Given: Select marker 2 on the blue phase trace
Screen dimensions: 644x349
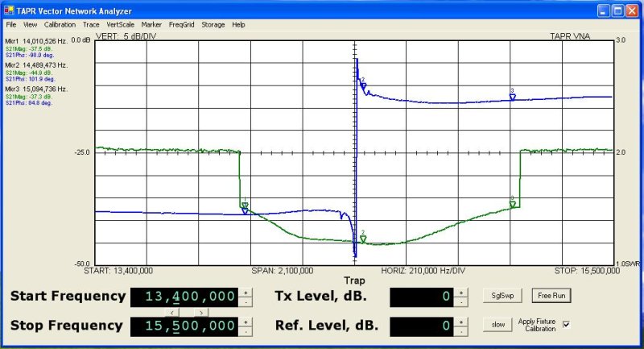Looking at the screenshot, I should pyautogui.click(x=364, y=86).
